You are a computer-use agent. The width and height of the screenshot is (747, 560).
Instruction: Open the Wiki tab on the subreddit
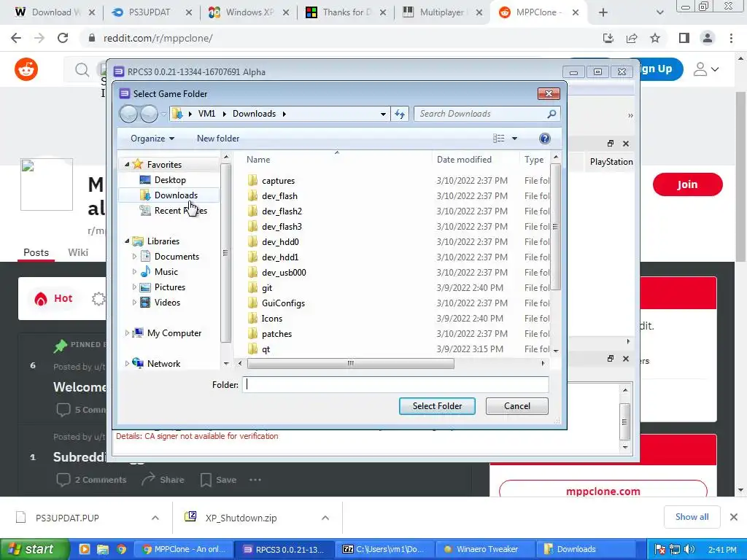[x=78, y=252]
